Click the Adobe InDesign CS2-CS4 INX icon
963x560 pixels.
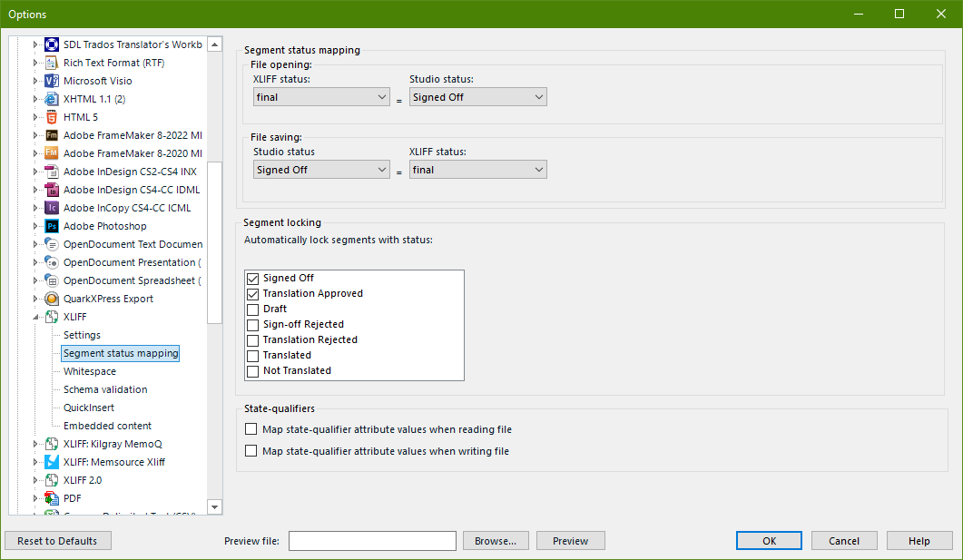pyautogui.click(x=53, y=172)
